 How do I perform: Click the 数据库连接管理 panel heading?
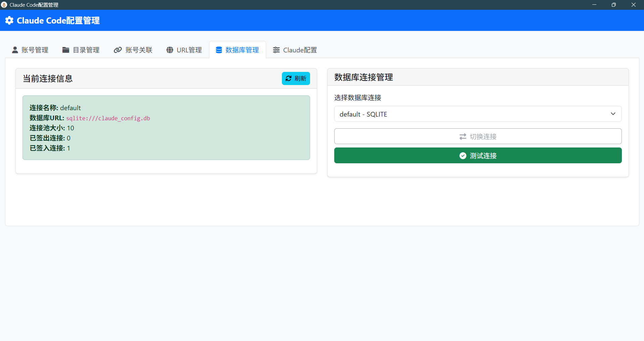coord(363,77)
